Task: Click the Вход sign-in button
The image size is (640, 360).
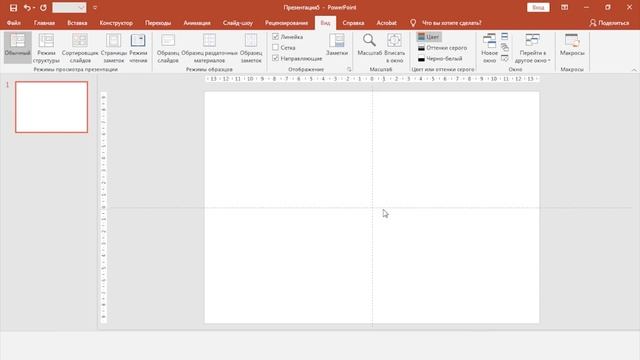Action: 538,7
